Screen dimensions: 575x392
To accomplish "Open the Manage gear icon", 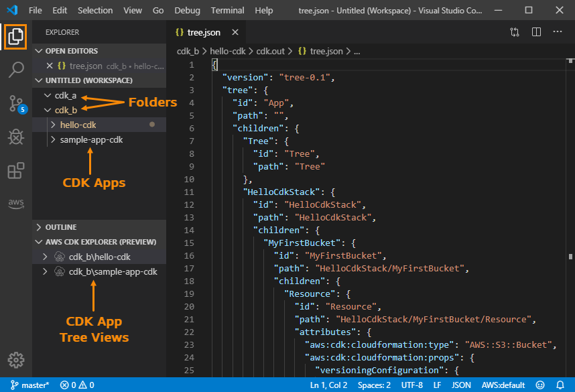I will (x=16, y=358).
